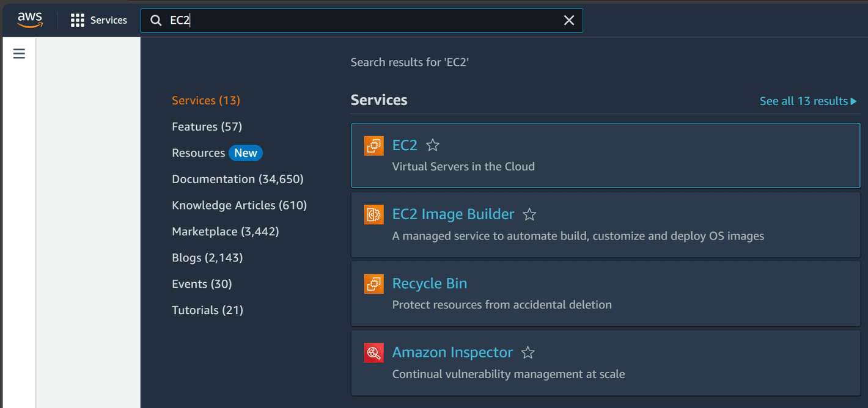Star EC2 Image Builder as favorite

click(x=529, y=214)
